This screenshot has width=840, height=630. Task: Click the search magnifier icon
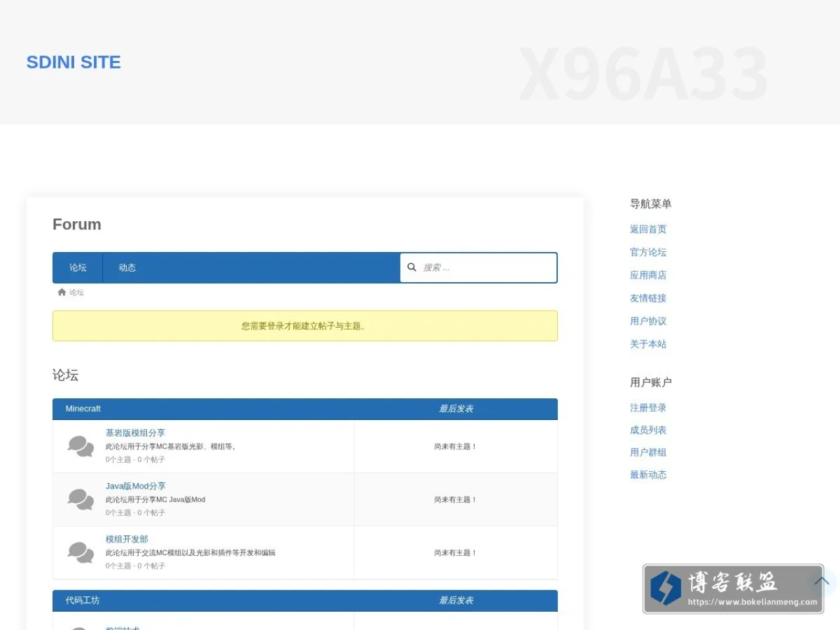pyautogui.click(x=412, y=267)
